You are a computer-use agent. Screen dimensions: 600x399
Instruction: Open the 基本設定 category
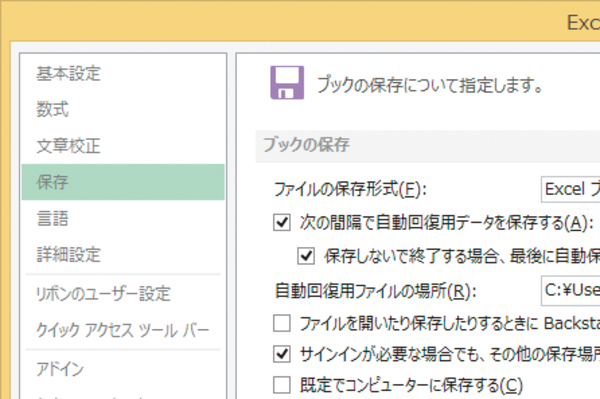point(122,73)
